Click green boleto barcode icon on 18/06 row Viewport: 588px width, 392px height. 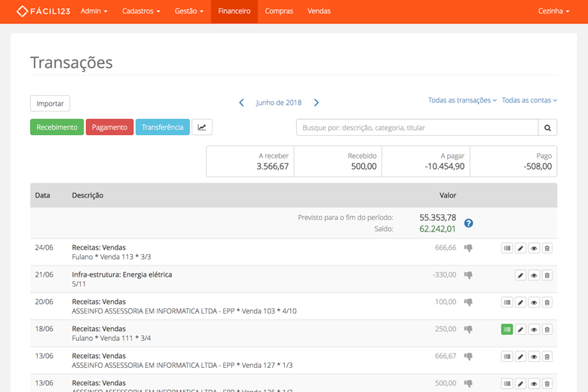click(x=507, y=329)
